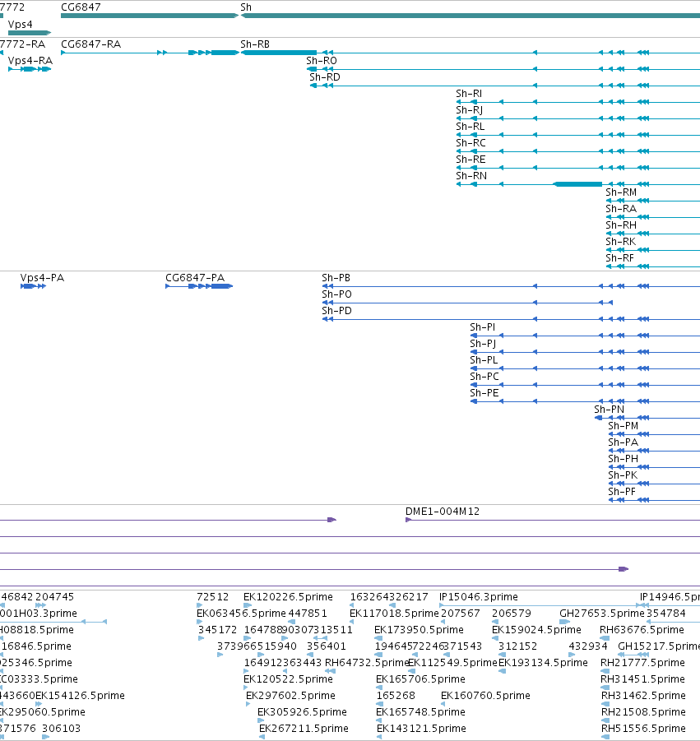Select the Sh-RJ transcript label

[x=469, y=110]
